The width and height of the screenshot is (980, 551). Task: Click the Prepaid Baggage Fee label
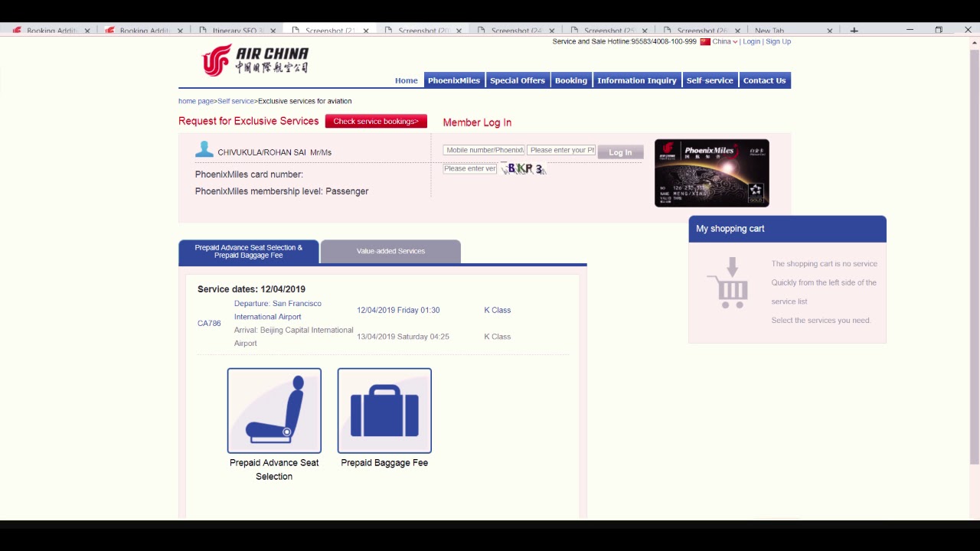pos(384,462)
